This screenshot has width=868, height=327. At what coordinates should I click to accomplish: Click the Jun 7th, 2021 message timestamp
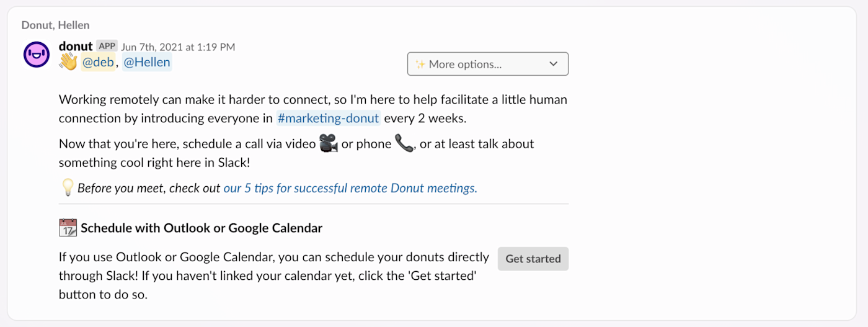178,47
